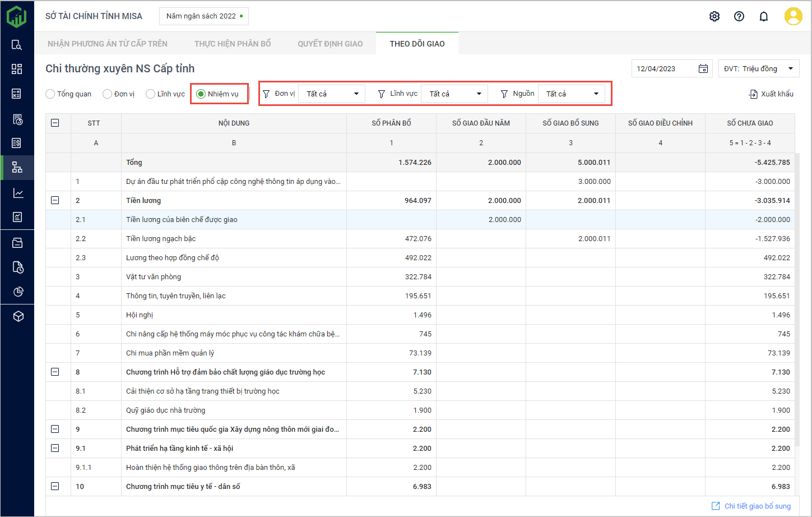Open the notifications bell
This screenshot has width=812, height=517.
coord(763,16)
